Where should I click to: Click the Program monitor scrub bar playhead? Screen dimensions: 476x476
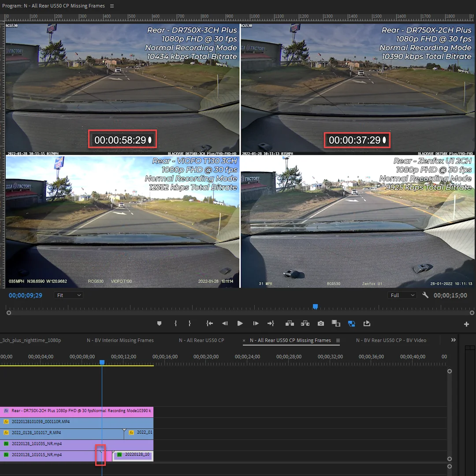click(x=315, y=306)
